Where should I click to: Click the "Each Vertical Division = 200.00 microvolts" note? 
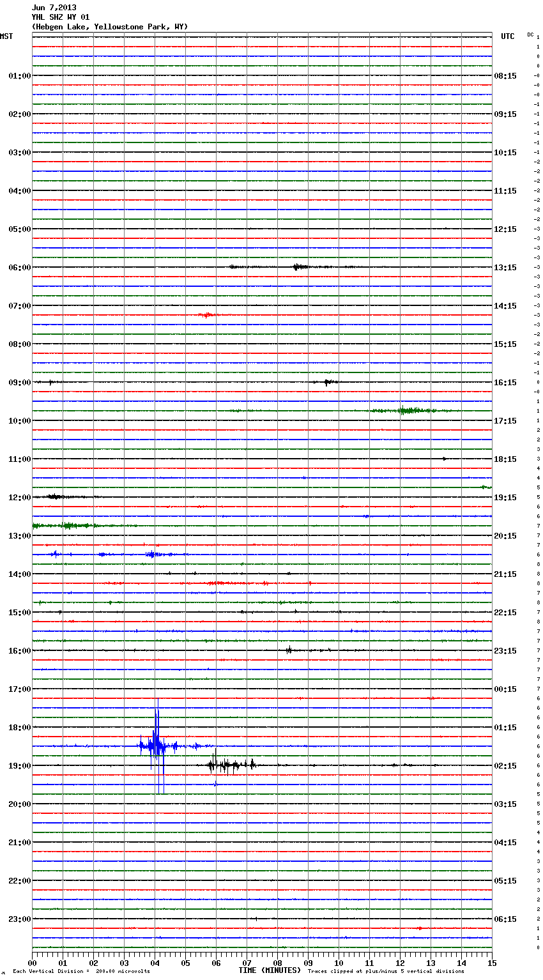tap(81, 972)
